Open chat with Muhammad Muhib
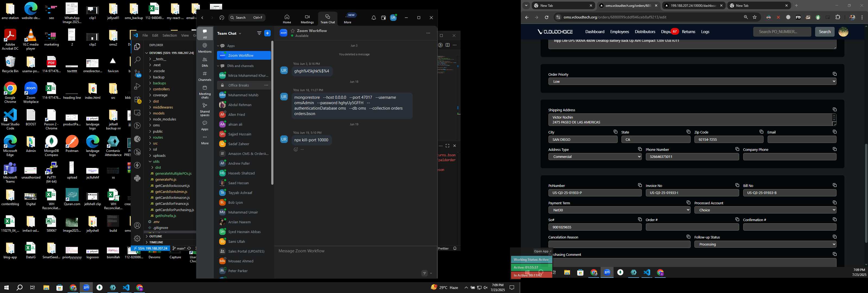The width and height of the screenshot is (868, 293). (243, 95)
